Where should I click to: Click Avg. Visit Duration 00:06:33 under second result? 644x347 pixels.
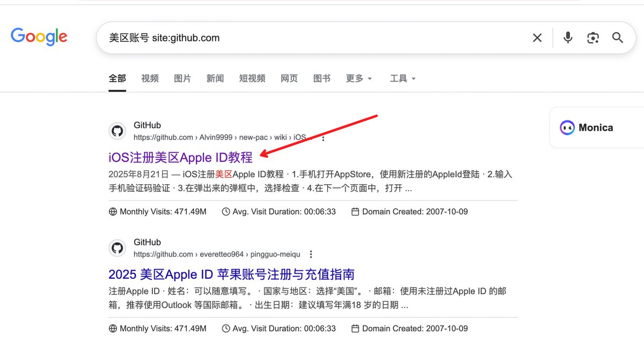point(284,328)
